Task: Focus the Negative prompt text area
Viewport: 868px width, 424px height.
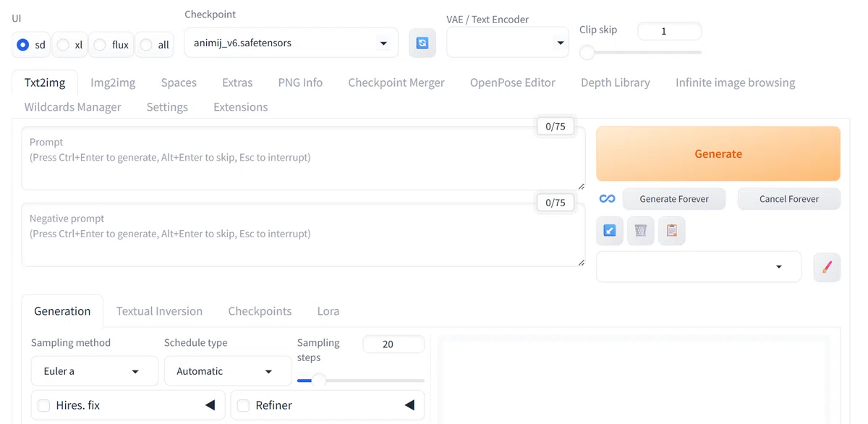Action: [303, 235]
